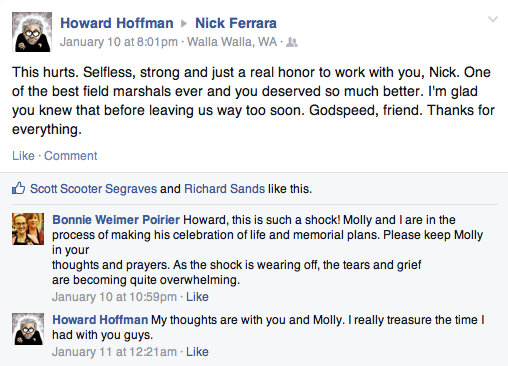Like Bonnie Weimer Poirier's comment
Image resolution: width=508 pixels, height=366 pixels.
pos(197,297)
